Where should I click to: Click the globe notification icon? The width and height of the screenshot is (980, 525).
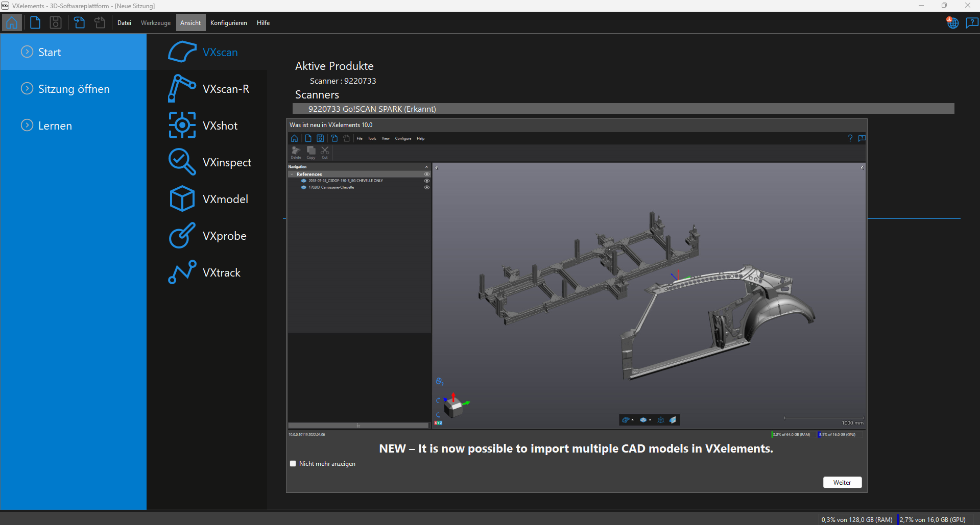coord(952,23)
